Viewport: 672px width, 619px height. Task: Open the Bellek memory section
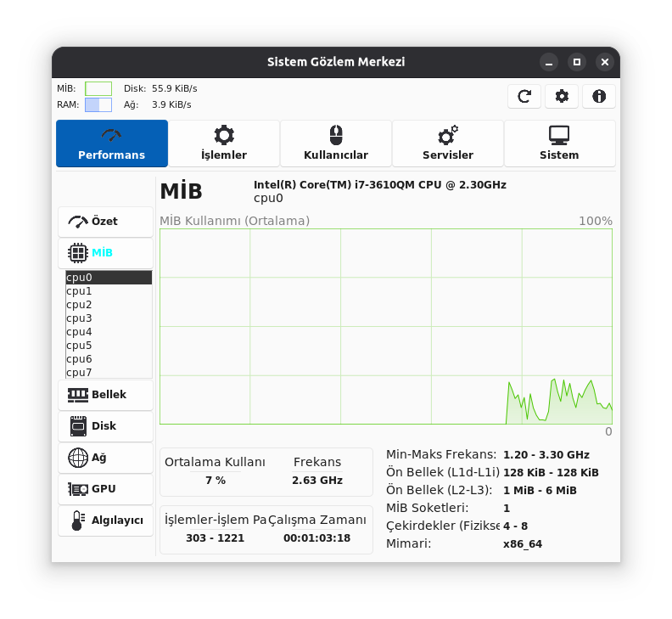pyautogui.click(x=105, y=395)
